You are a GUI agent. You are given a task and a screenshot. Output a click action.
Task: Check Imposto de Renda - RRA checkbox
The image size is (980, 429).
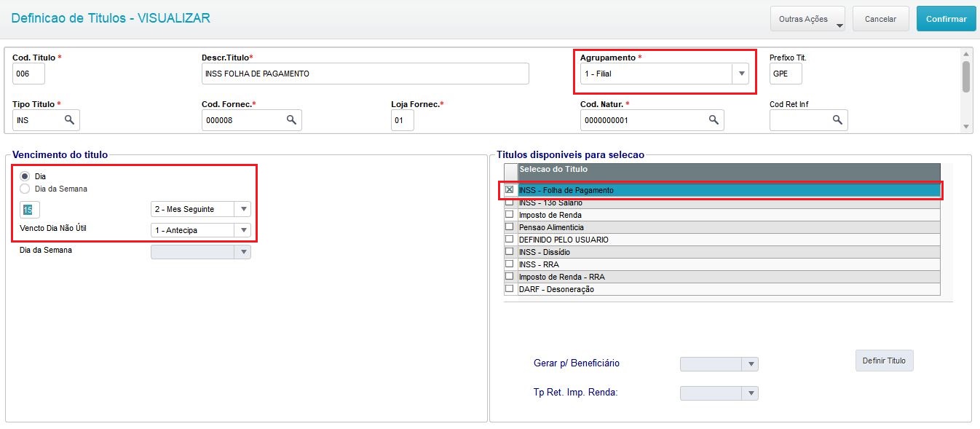point(510,277)
